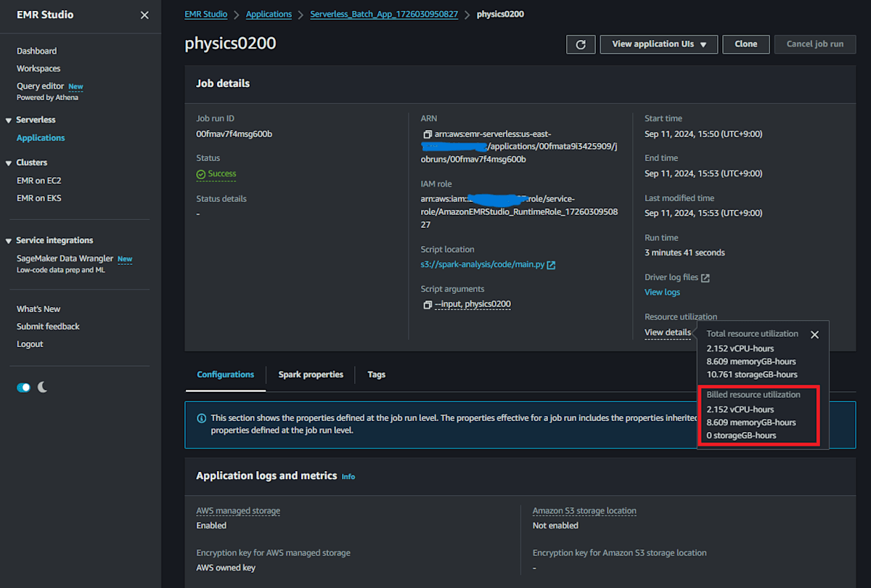
Task: Click the refresh icon button
Action: pos(581,44)
